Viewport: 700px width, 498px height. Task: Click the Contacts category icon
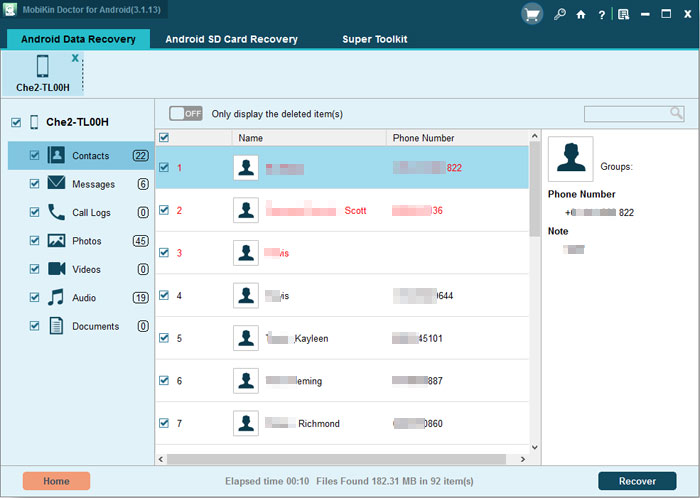click(56, 155)
